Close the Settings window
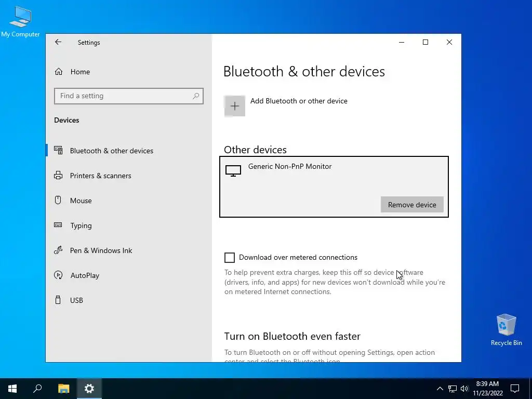 click(449, 42)
